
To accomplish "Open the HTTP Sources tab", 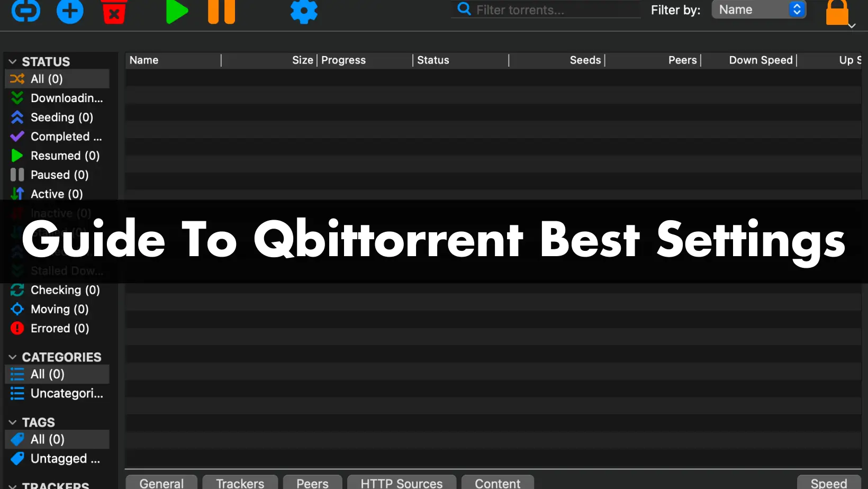I will pos(401,483).
